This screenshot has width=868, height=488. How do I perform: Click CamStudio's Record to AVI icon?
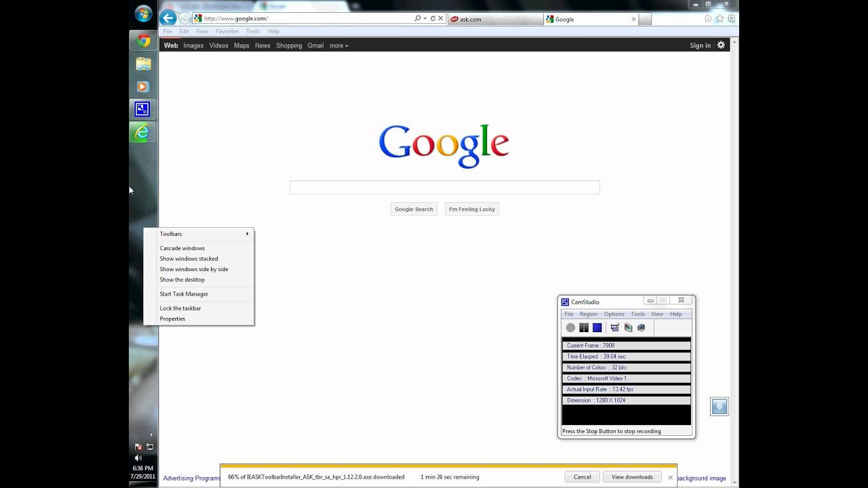[629, 328]
